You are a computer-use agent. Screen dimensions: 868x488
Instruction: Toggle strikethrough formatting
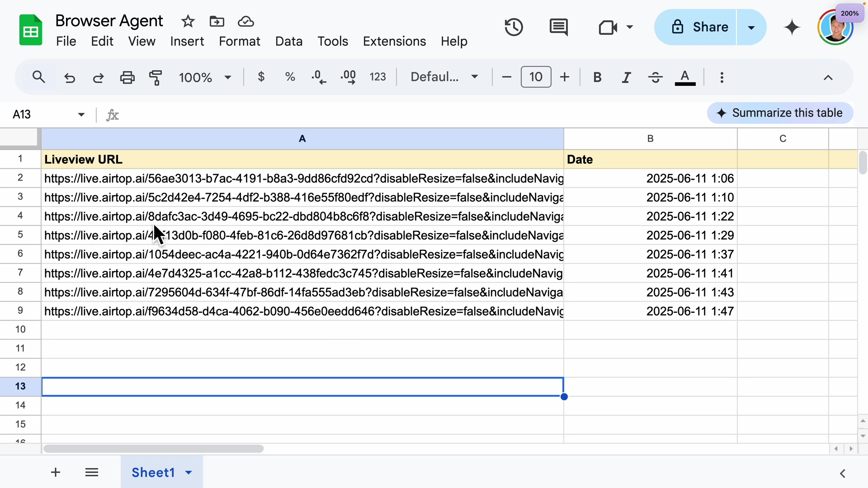tap(655, 78)
